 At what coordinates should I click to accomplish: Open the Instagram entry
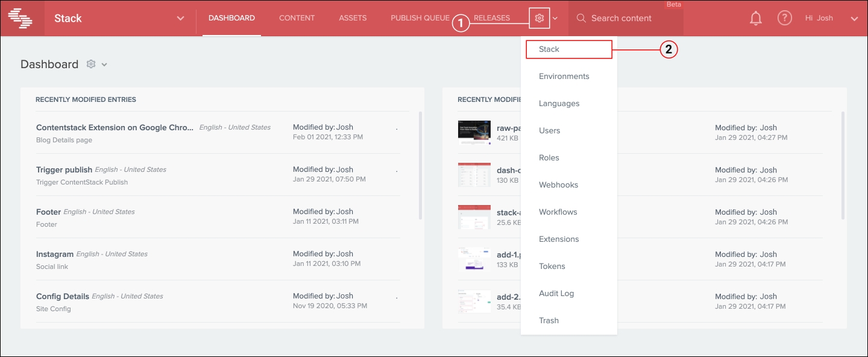[x=55, y=254]
